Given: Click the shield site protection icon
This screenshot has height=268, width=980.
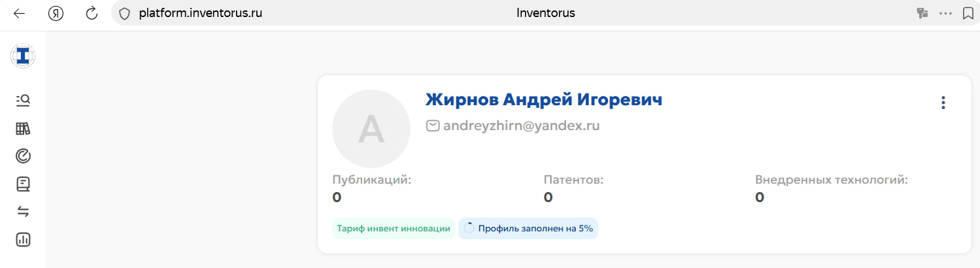Looking at the screenshot, I should point(124,13).
